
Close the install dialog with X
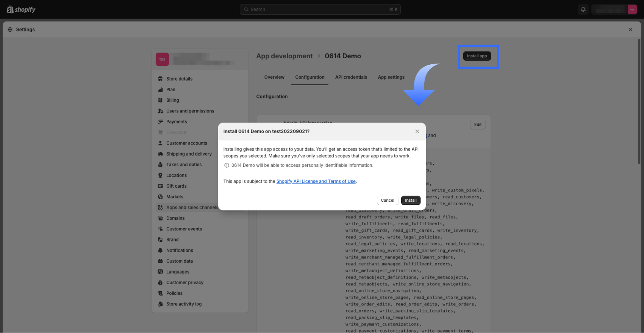click(x=417, y=131)
